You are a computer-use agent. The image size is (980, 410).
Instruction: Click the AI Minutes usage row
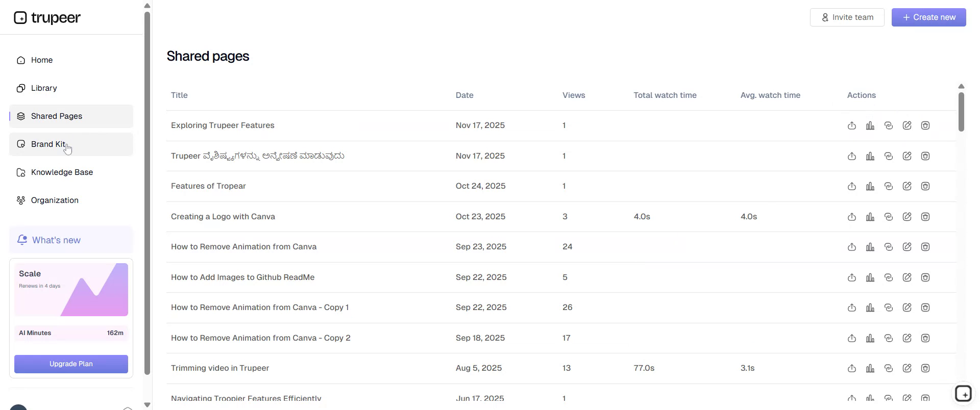(71, 333)
